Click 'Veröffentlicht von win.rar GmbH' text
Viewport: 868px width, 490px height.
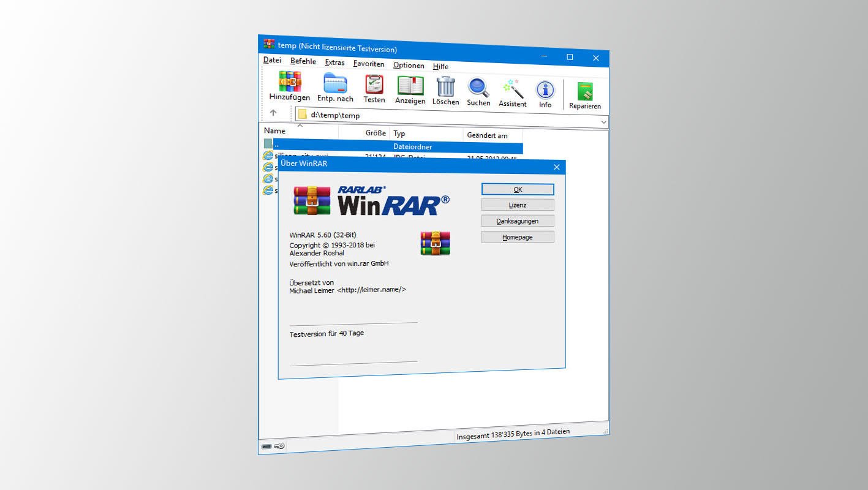[x=339, y=264]
